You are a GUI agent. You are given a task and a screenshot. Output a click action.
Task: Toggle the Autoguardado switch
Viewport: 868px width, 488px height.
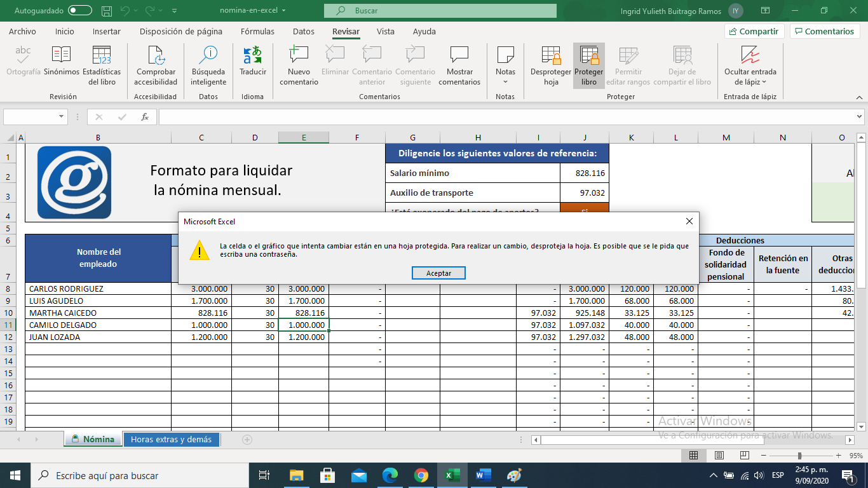pyautogui.click(x=79, y=11)
